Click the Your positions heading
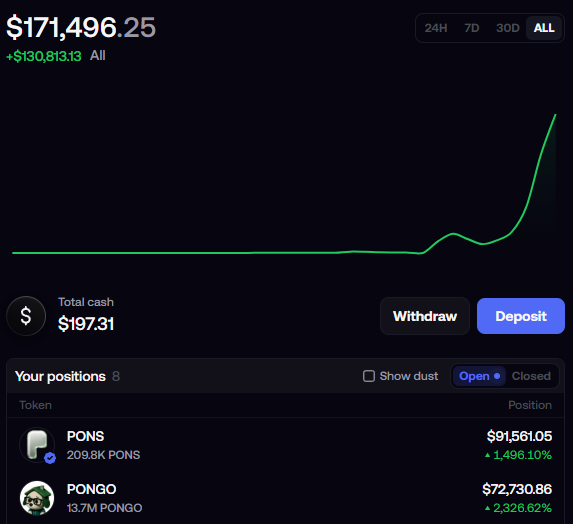 60,376
